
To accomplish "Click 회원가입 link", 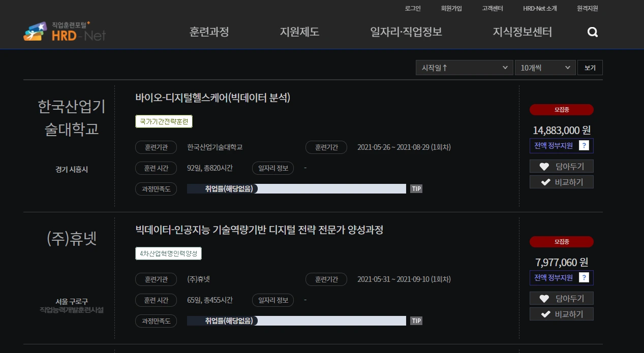I will (451, 9).
